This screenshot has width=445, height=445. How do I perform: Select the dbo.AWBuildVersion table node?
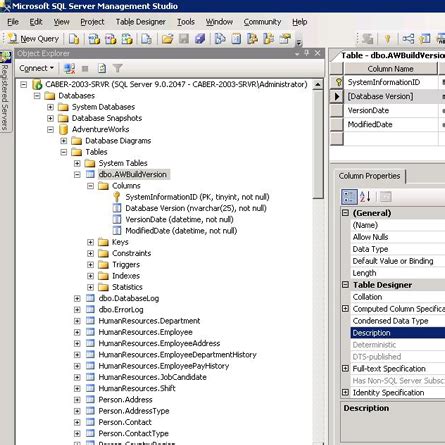pos(133,175)
